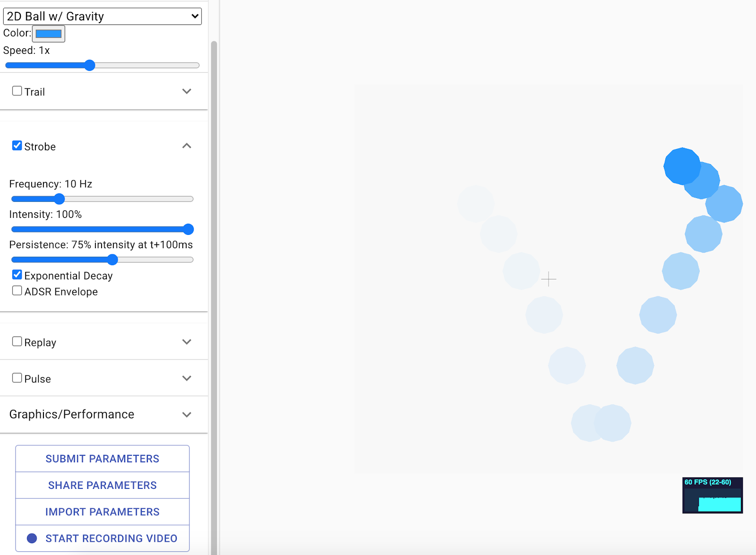
Task: Click Submit Parameters button
Action: pos(103,459)
